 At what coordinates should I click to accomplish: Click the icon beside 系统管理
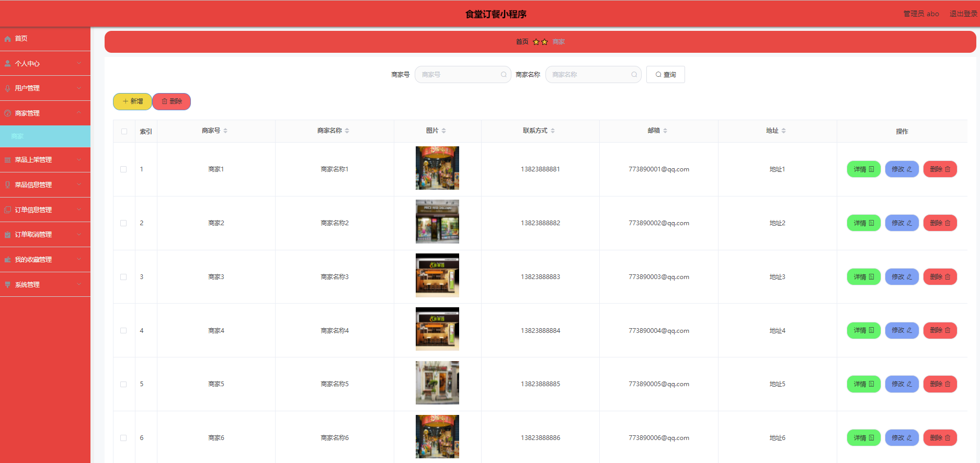[x=8, y=284]
